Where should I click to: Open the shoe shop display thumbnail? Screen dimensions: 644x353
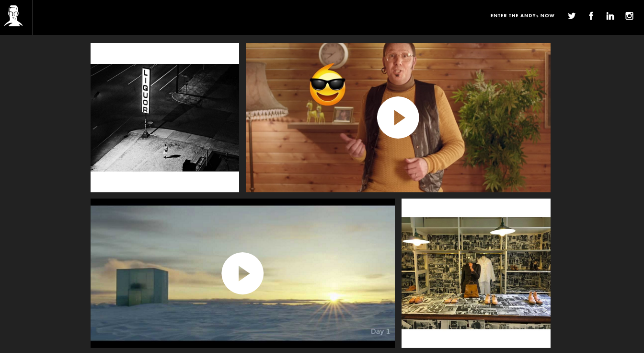(476, 273)
